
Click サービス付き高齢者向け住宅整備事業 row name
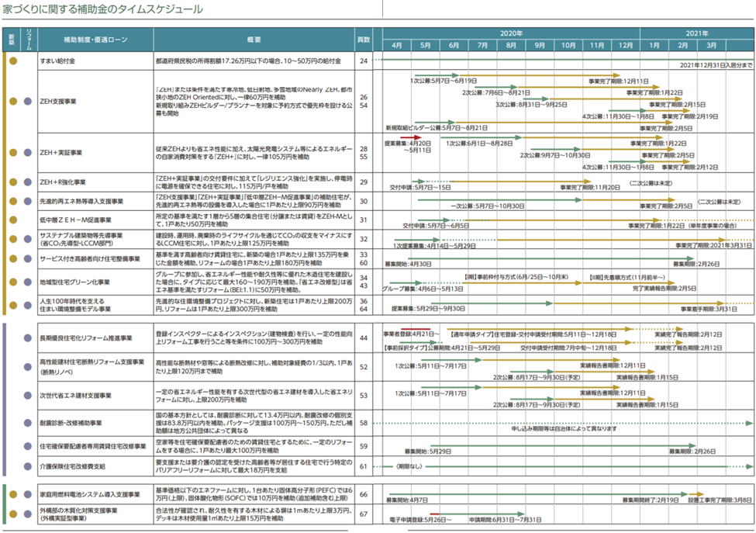coord(90,259)
